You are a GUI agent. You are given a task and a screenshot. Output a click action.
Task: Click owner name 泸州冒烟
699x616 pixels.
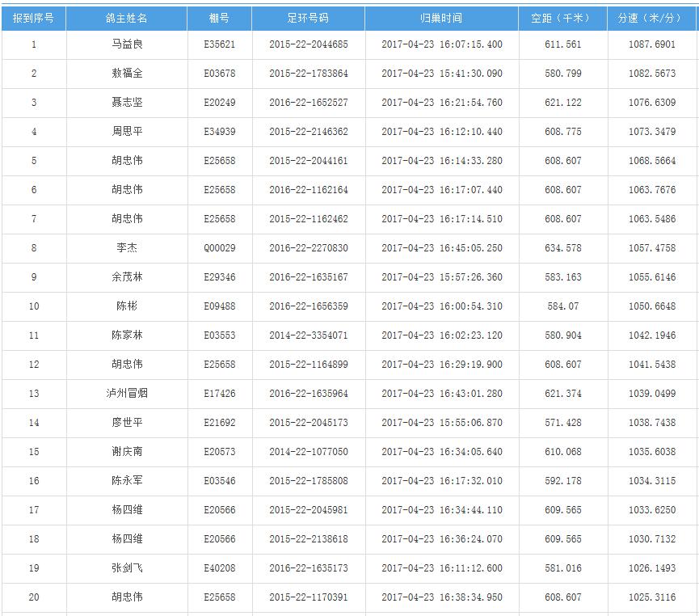pyautogui.click(x=127, y=394)
